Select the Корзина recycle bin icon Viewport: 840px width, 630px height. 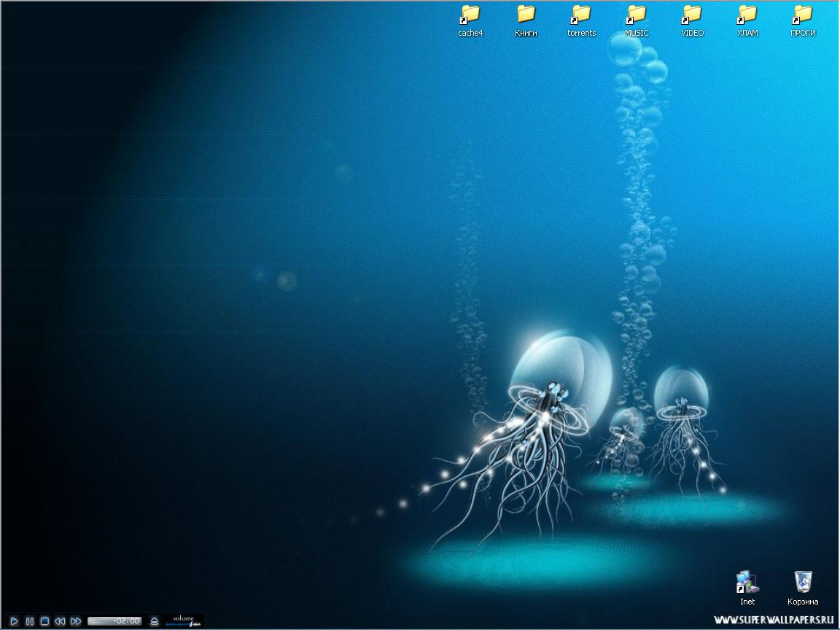[x=803, y=582]
